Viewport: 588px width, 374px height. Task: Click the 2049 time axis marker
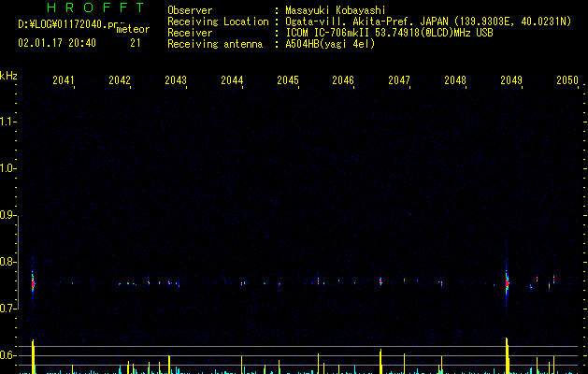(x=511, y=80)
